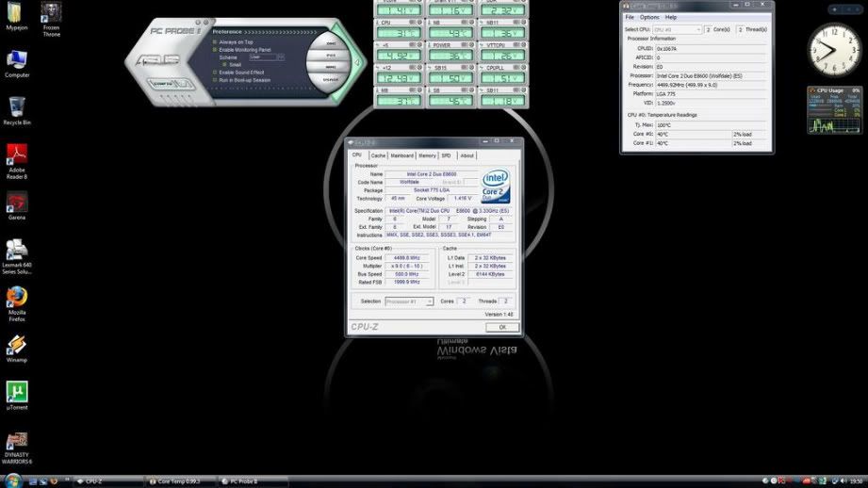Open the Options menu in Core Temp
Viewport: 868px width, 488px height.
point(649,17)
